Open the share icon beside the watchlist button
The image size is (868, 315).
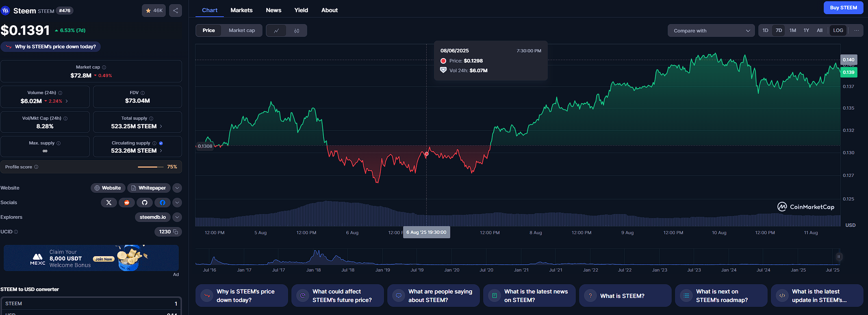point(176,11)
